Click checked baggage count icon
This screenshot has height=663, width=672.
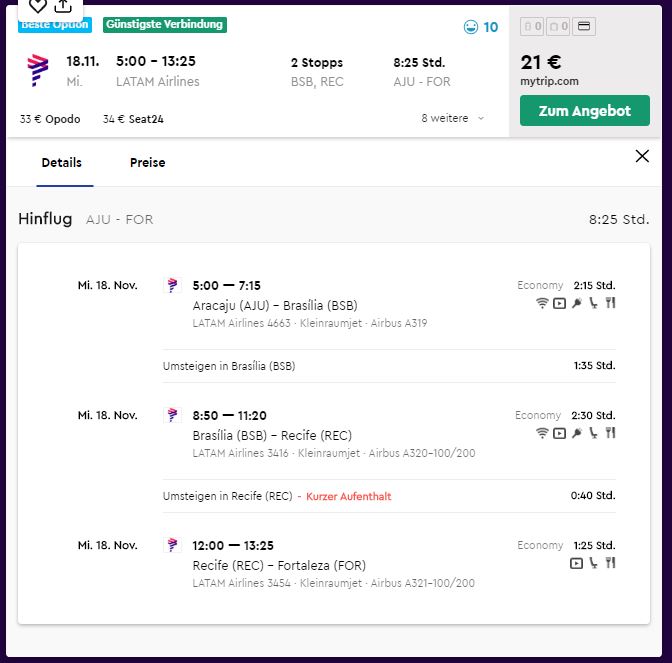click(558, 27)
